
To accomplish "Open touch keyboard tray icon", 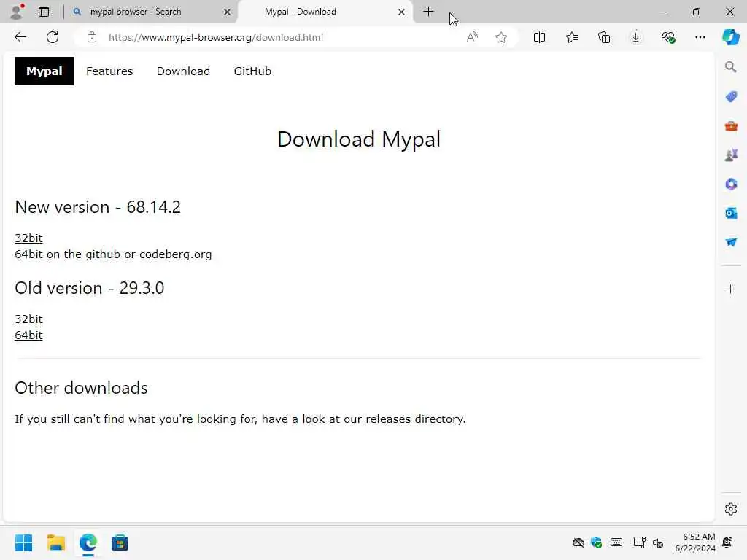I will click(616, 542).
